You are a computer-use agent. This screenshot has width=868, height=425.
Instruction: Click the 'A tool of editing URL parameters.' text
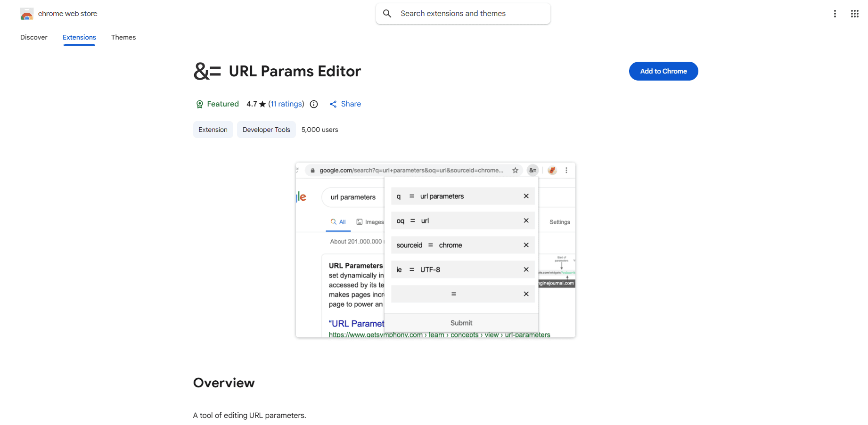pyautogui.click(x=250, y=415)
